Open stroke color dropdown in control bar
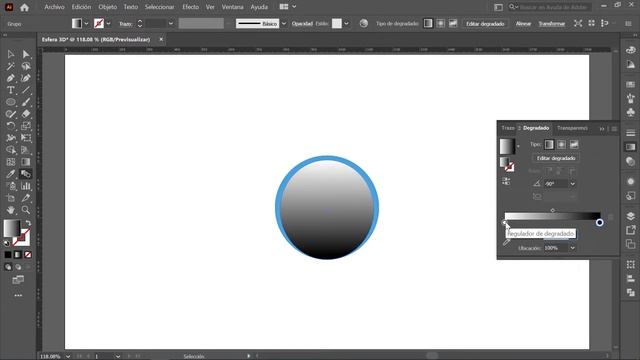 (108, 24)
